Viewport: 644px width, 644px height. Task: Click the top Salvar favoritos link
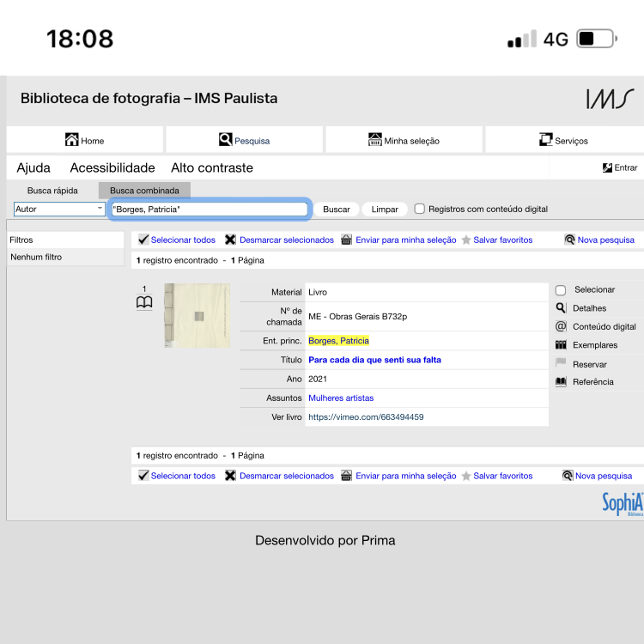tap(502, 240)
